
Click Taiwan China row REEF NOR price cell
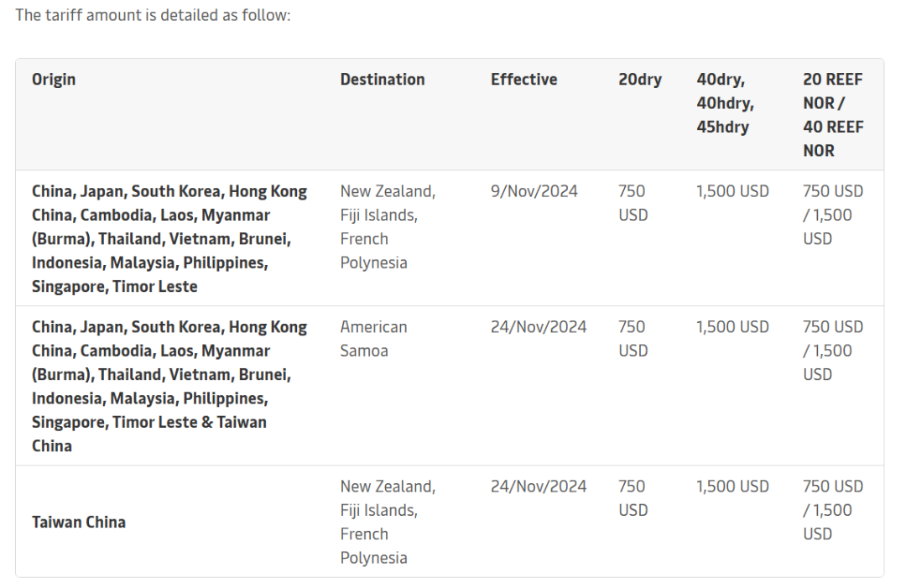(832, 510)
